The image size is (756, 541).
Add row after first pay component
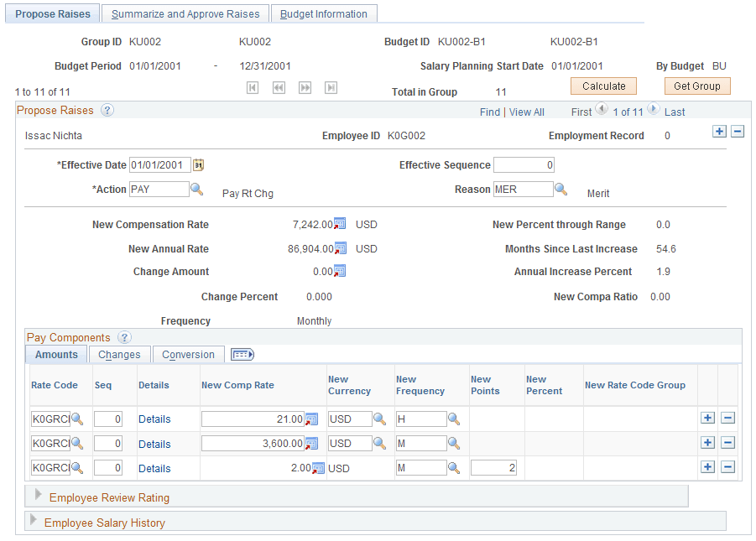pyautogui.click(x=707, y=418)
